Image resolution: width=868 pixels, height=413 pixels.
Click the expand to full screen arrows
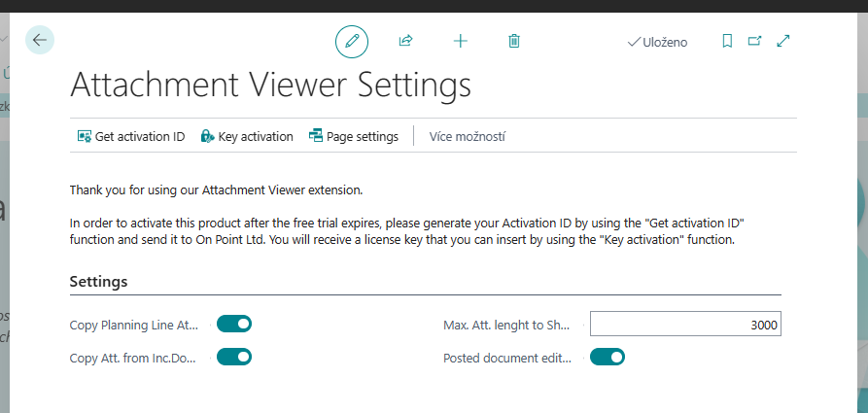[x=783, y=41]
